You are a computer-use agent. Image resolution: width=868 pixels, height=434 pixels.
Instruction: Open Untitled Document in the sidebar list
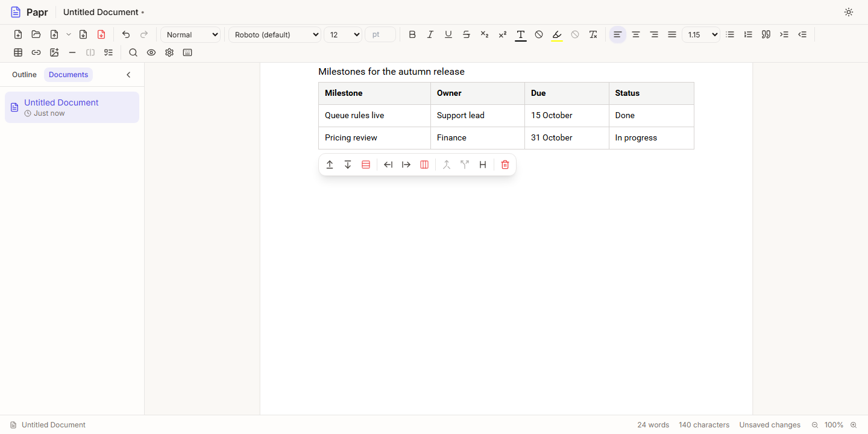click(72, 107)
